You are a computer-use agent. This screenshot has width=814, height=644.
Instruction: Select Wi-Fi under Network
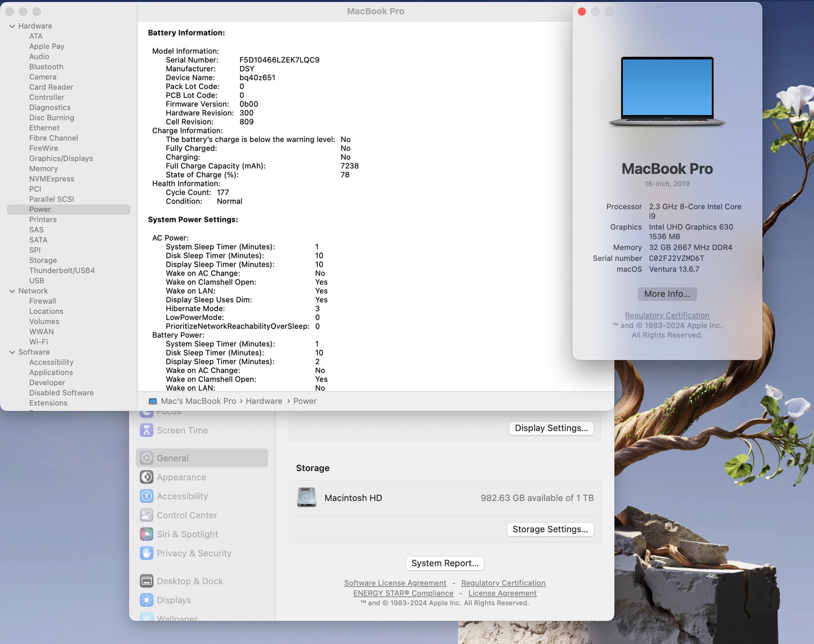click(x=38, y=342)
